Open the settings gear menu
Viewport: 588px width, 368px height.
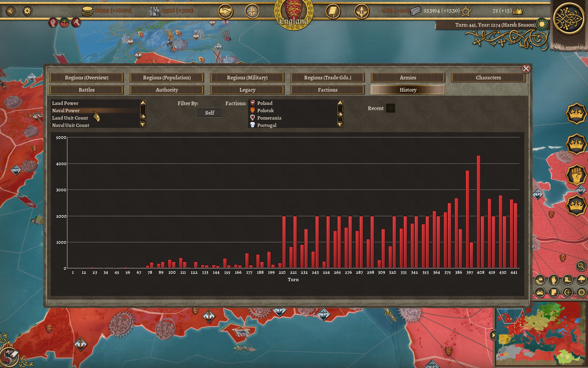click(27, 11)
